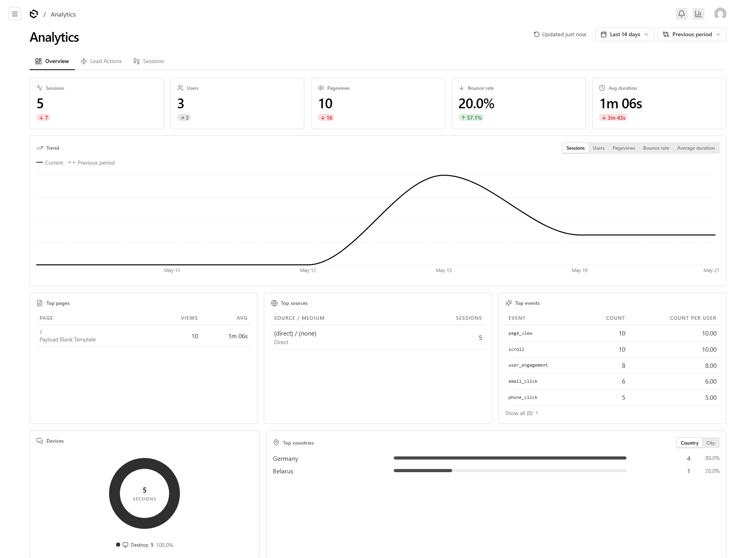Viewport: 756px width, 558px height.
Task: Switch trend chart to Average duration
Action: 696,148
